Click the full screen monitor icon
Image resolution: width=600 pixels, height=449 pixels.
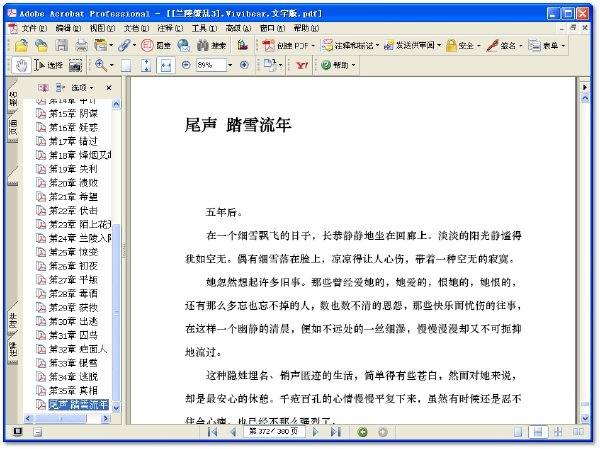click(18, 432)
